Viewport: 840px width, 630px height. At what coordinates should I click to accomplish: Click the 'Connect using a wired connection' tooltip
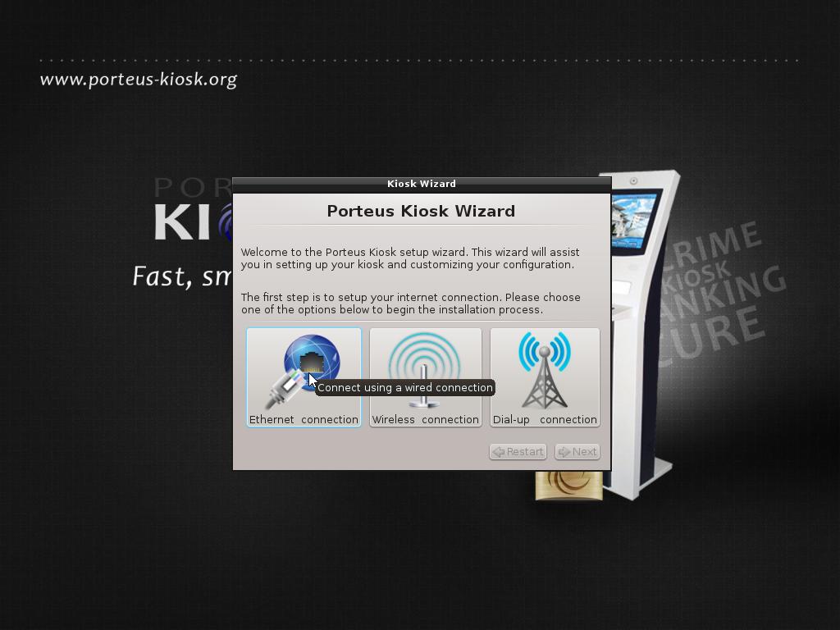tap(405, 387)
